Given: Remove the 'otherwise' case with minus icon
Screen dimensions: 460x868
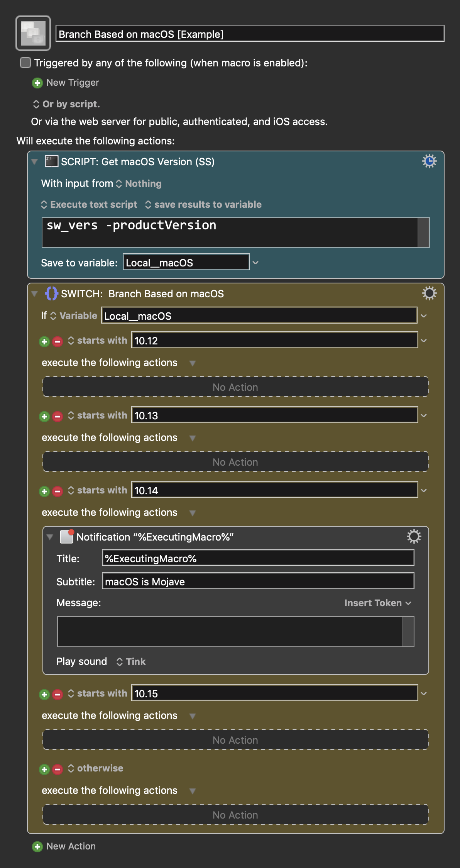Looking at the screenshot, I should click(x=57, y=769).
